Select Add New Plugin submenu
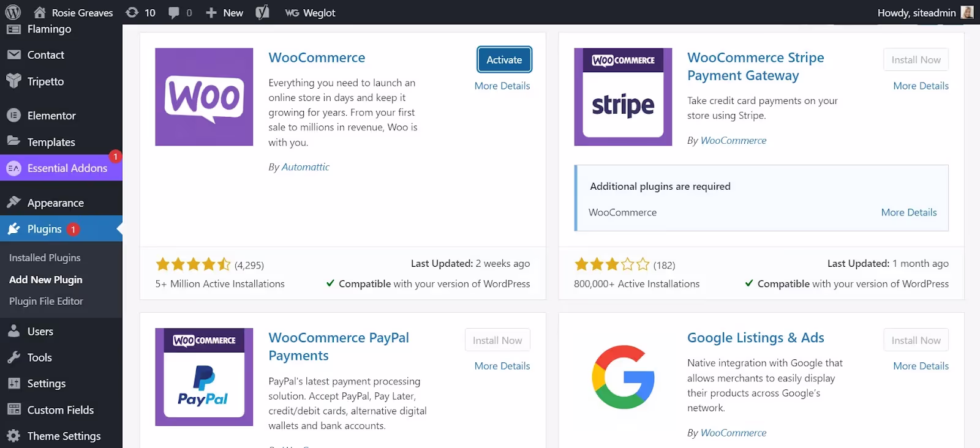This screenshot has height=448, width=980. tap(46, 280)
